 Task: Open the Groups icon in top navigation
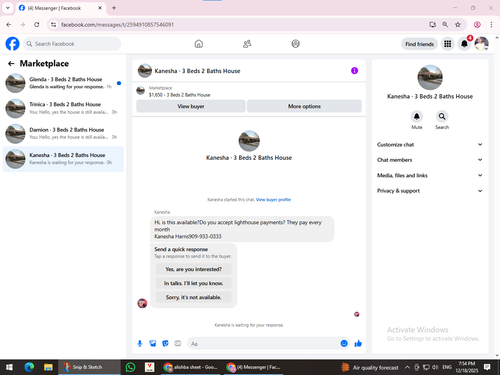click(x=295, y=44)
